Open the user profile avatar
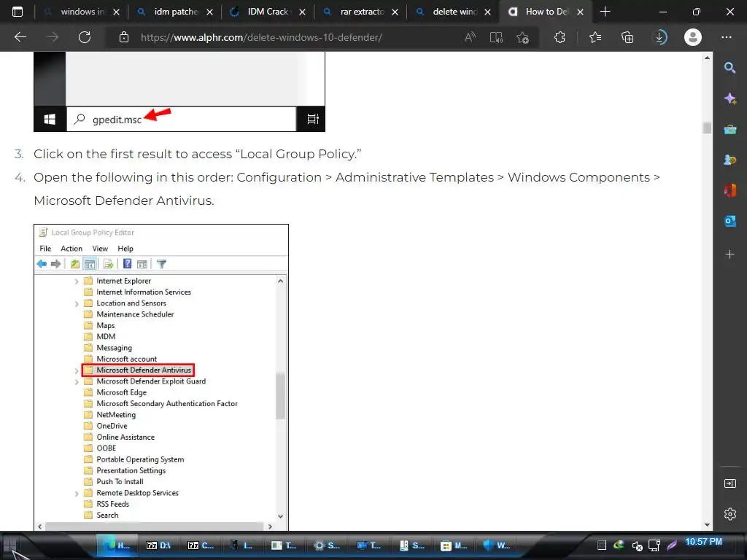Viewport: 747px width, 560px height. click(x=693, y=37)
